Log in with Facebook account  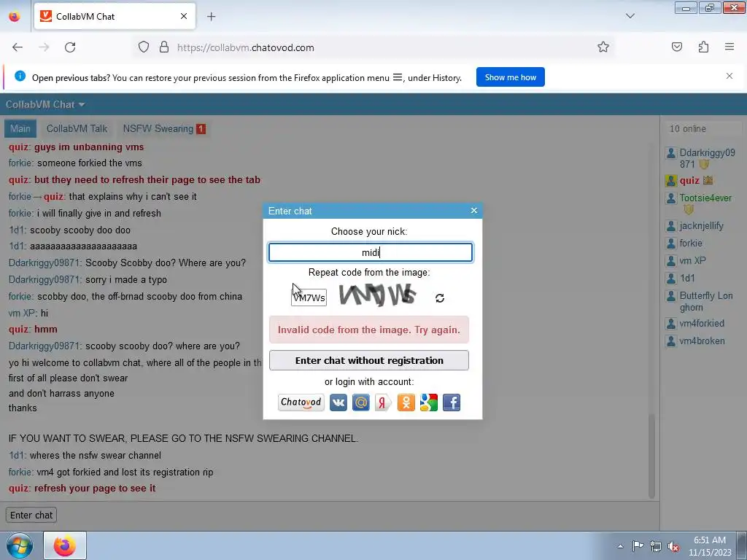click(x=452, y=402)
